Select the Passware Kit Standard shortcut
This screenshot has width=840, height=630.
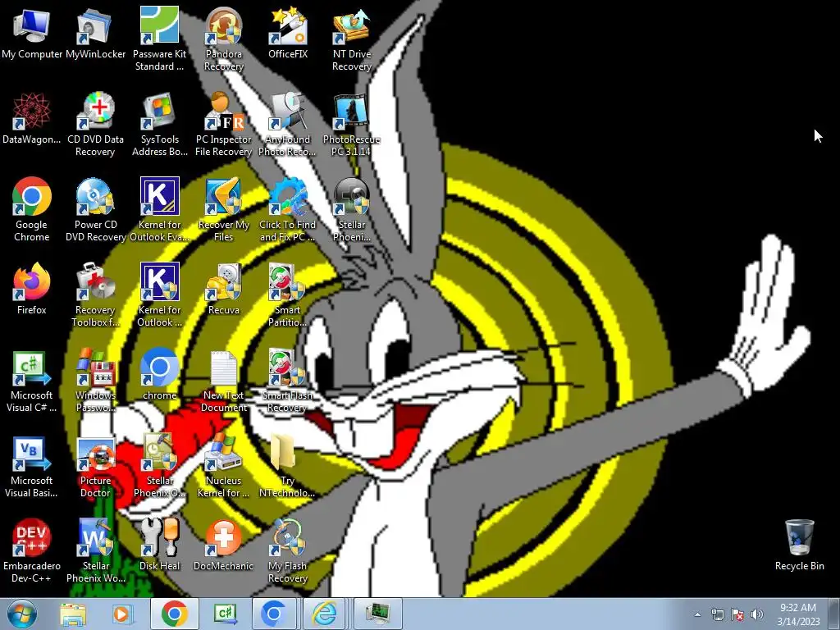click(x=159, y=39)
